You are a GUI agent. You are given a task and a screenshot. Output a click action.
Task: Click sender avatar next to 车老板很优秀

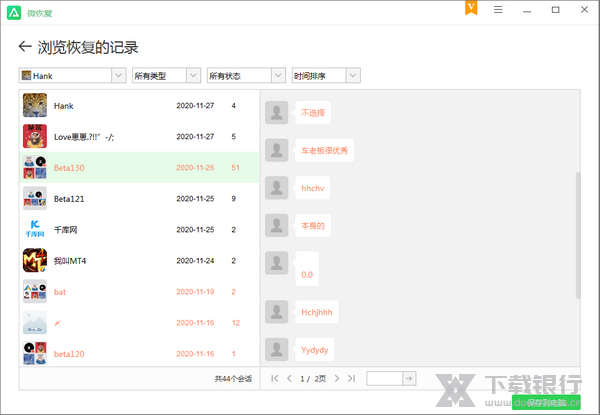click(x=277, y=150)
